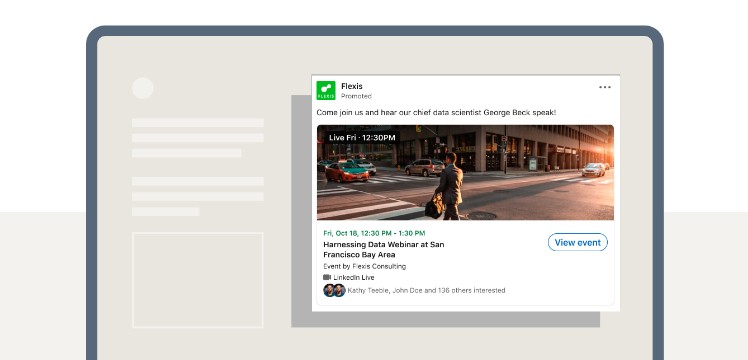Click the green Flexis logo icon
The width and height of the screenshot is (748, 360).
point(326,90)
